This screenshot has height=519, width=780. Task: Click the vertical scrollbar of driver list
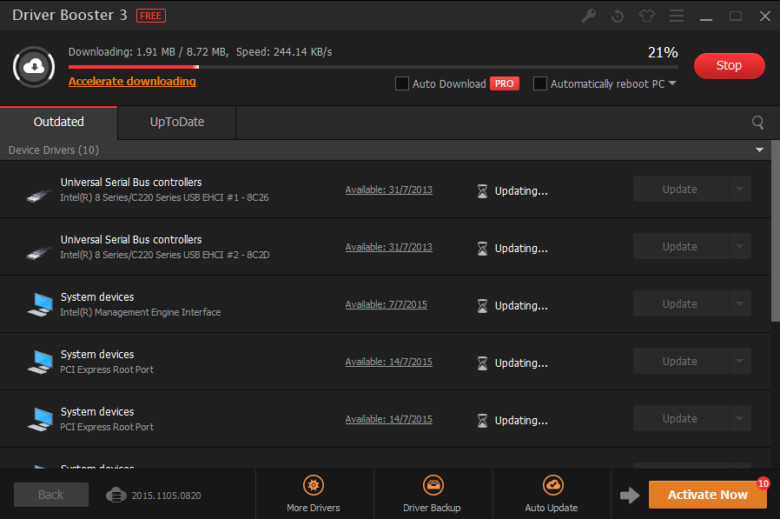click(x=775, y=230)
